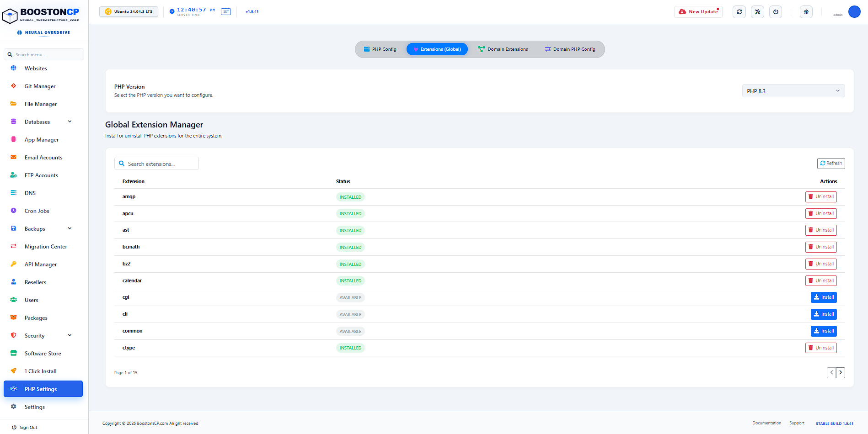Install the cli extension
The height and width of the screenshot is (434, 868).
coord(824,314)
